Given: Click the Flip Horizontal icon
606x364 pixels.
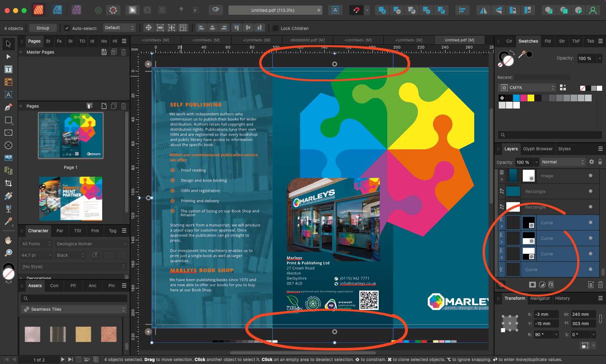Looking at the screenshot, I should coord(484,10).
